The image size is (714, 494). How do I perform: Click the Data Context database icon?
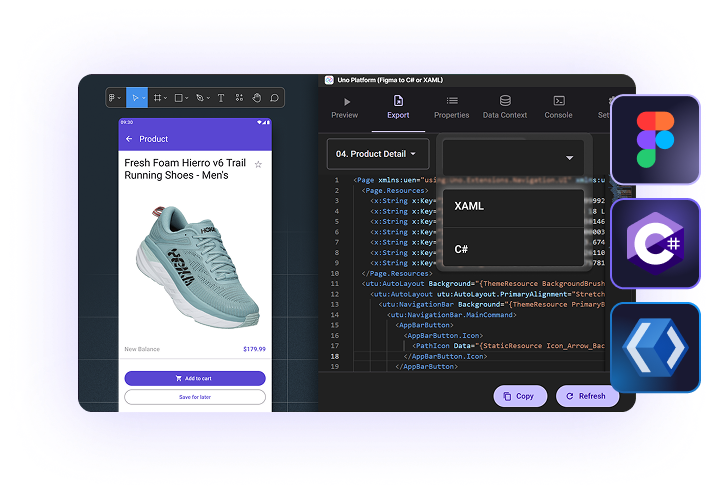(x=505, y=101)
